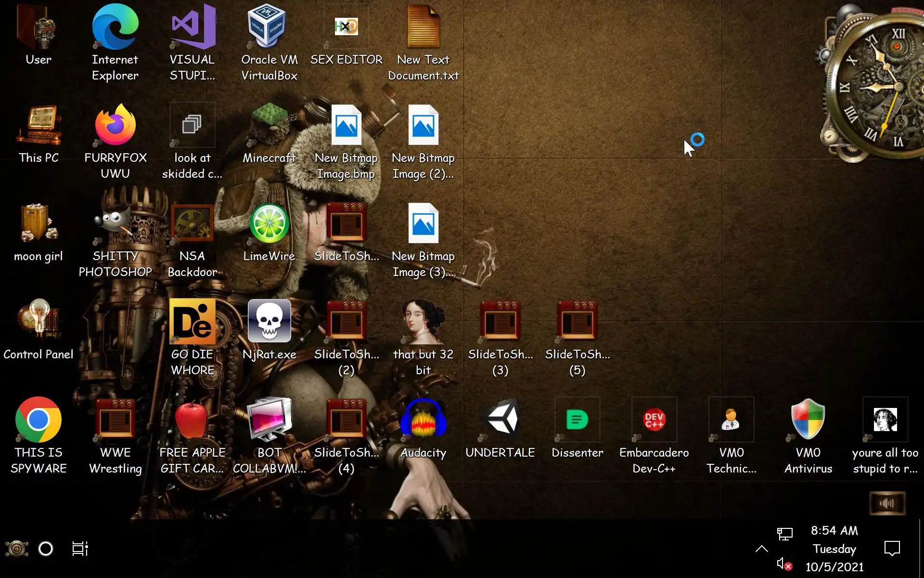Open the steampunk Start menu button
Image resolution: width=924 pixels, height=578 pixels.
16,549
